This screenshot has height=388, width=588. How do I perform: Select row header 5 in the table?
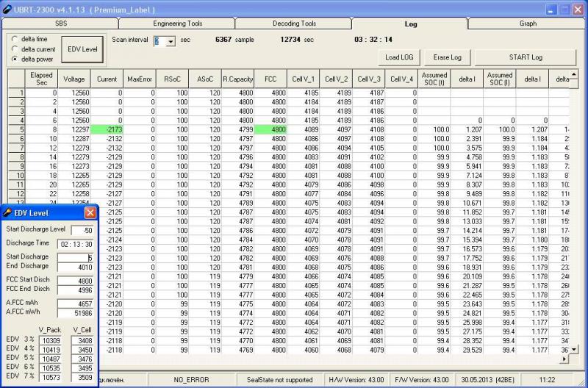tap(16, 130)
